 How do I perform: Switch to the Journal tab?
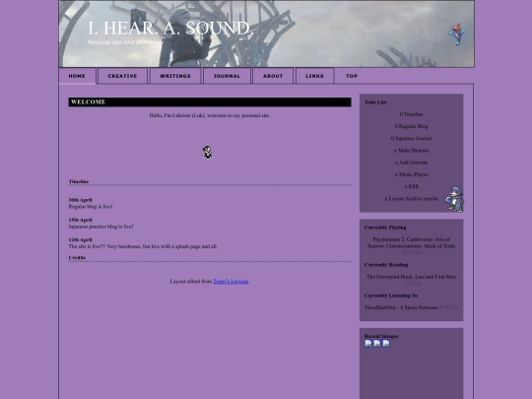(227, 76)
